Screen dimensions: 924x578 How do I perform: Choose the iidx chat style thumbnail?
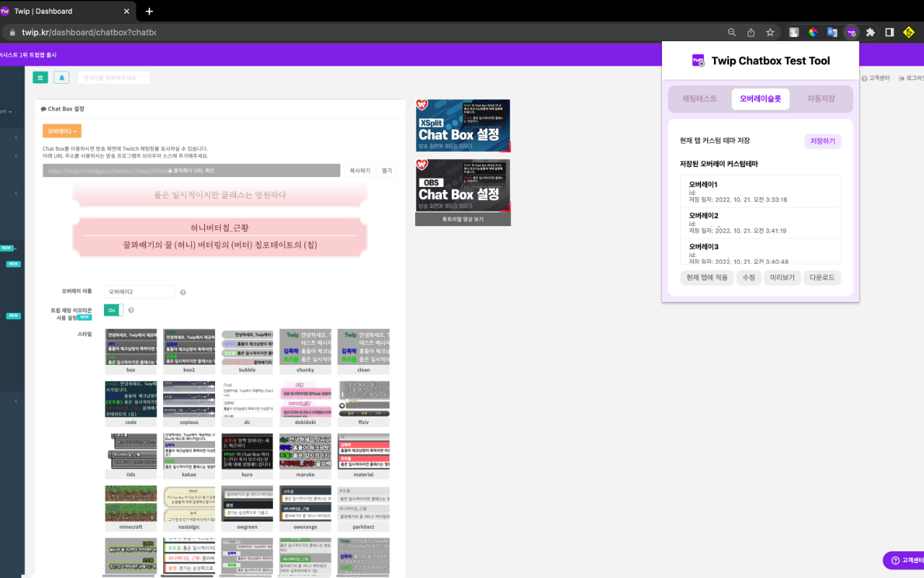click(131, 456)
